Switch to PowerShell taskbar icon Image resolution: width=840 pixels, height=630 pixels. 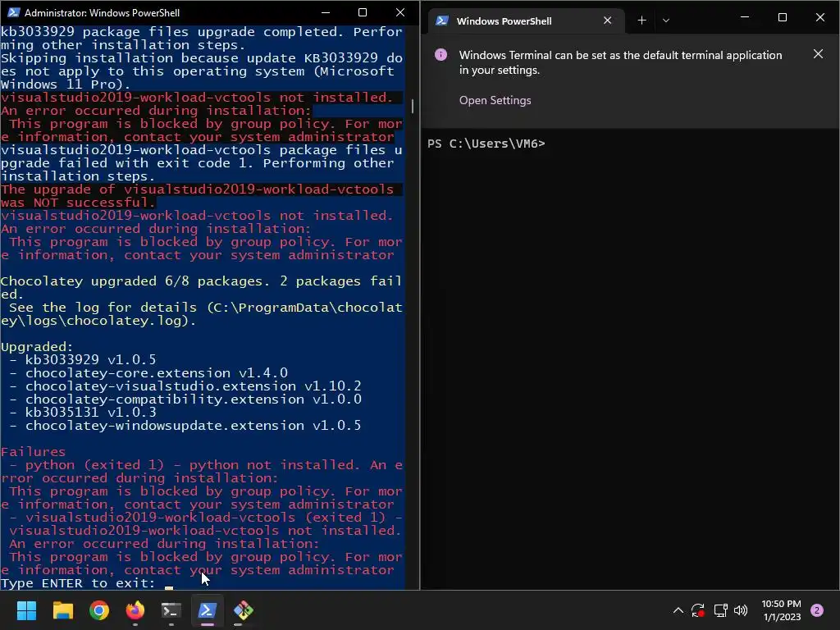(x=208, y=610)
